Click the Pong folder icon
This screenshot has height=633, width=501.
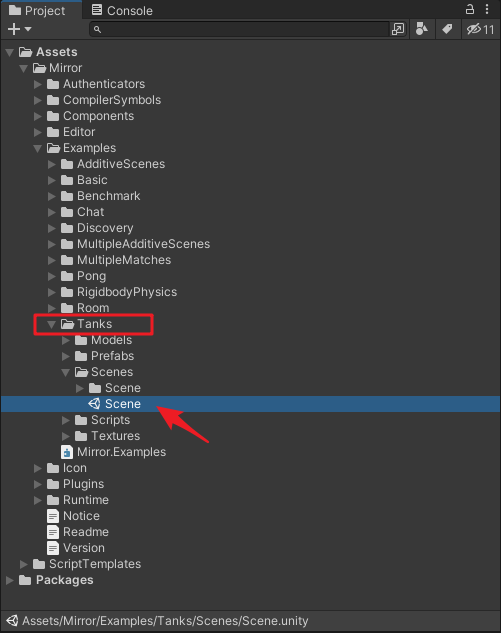(x=67, y=276)
